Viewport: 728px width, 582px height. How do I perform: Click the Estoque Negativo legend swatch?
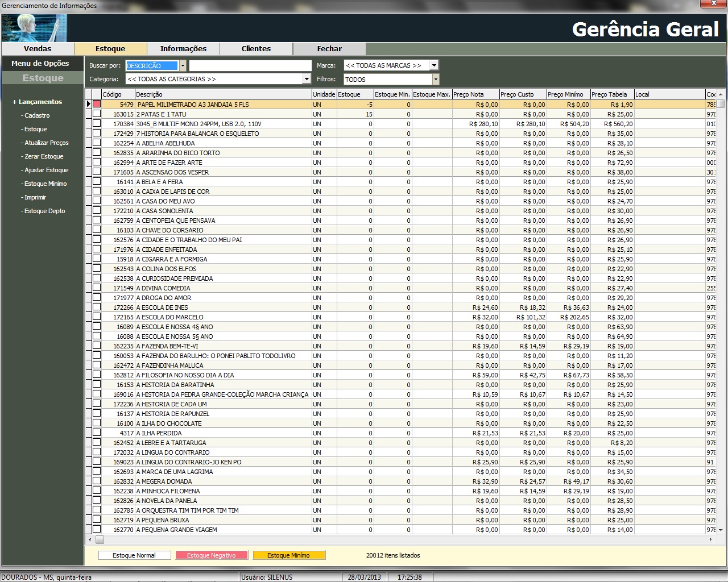coord(212,555)
